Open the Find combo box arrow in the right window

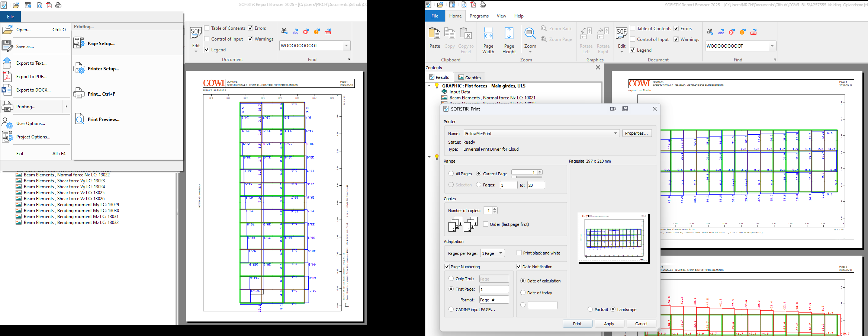[x=772, y=46]
